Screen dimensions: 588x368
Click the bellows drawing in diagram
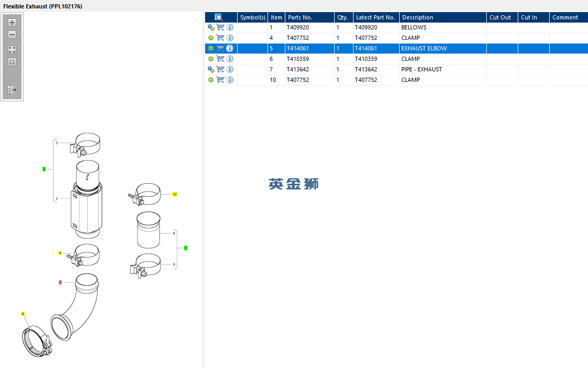point(86,199)
